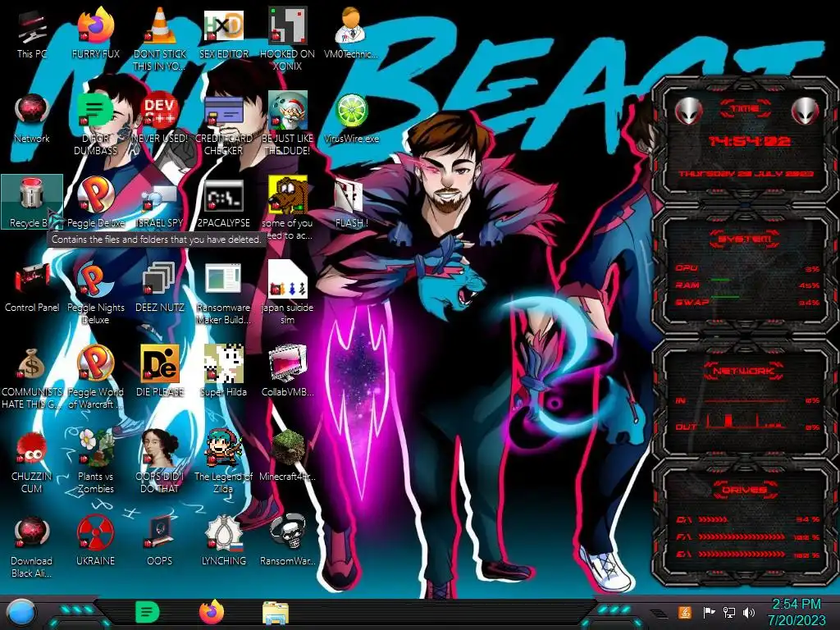Click the volume speaker tray icon
840x630 pixels.
(748, 612)
